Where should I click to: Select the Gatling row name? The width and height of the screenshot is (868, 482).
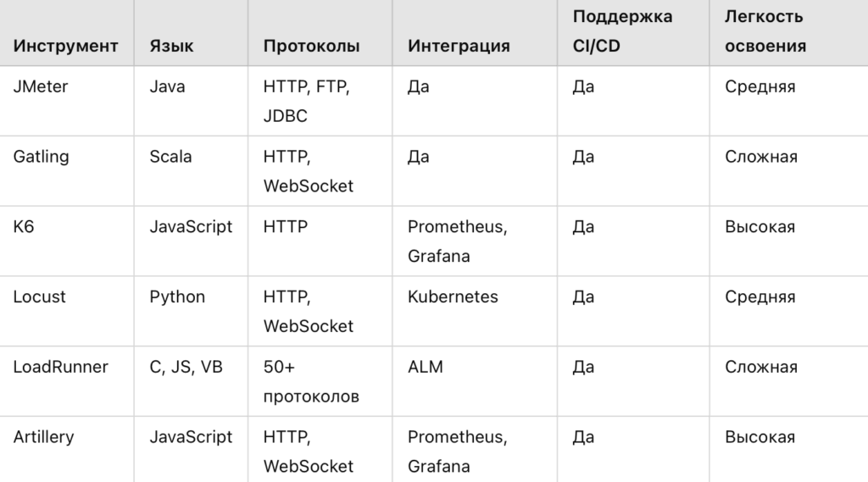pyautogui.click(x=41, y=157)
